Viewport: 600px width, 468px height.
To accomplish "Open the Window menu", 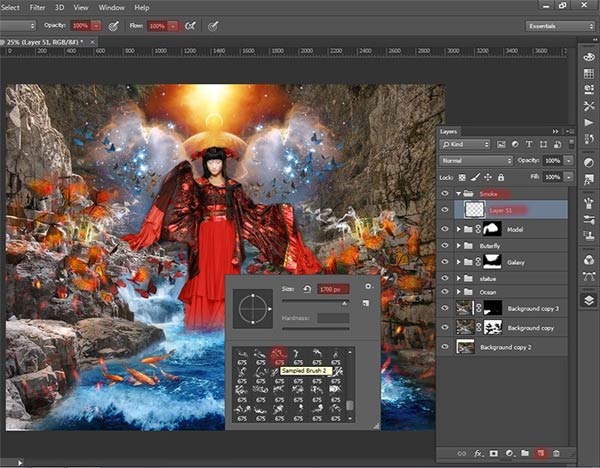I will (111, 7).
